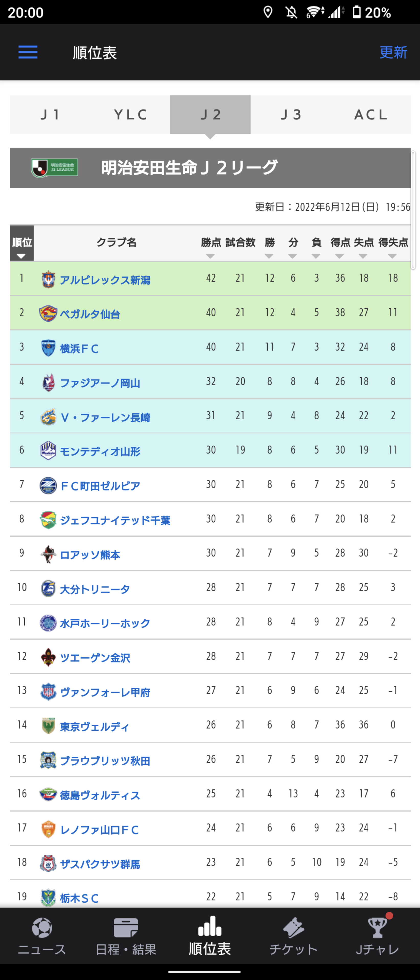Open the 日程・結果 schedule icon
Image resolution: width=420 pixels, height=980 pixels.
click(x=126, y=927)
